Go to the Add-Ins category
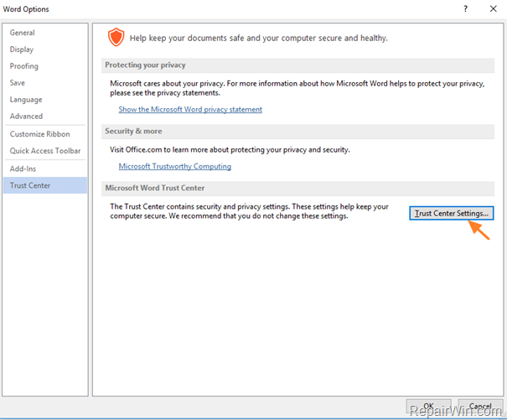Screen dimensions: 507x420 (x=45, y=169)
